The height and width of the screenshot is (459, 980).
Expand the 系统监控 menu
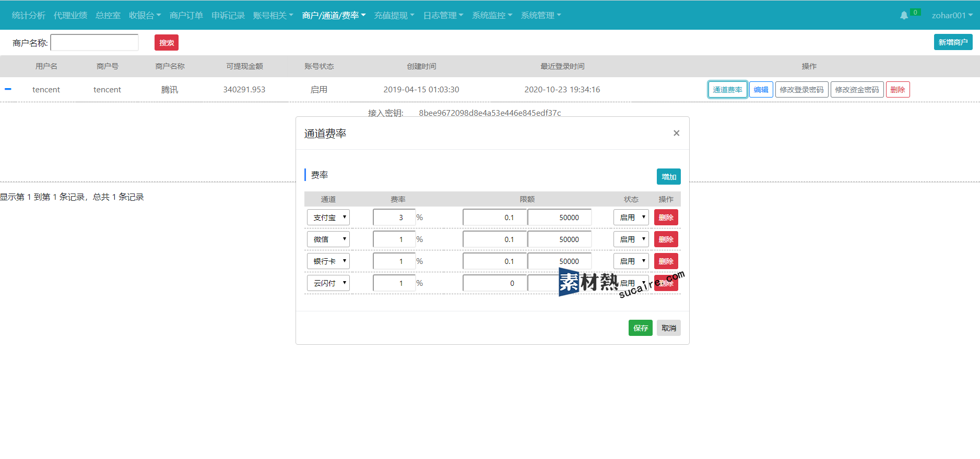click(492, 16)
